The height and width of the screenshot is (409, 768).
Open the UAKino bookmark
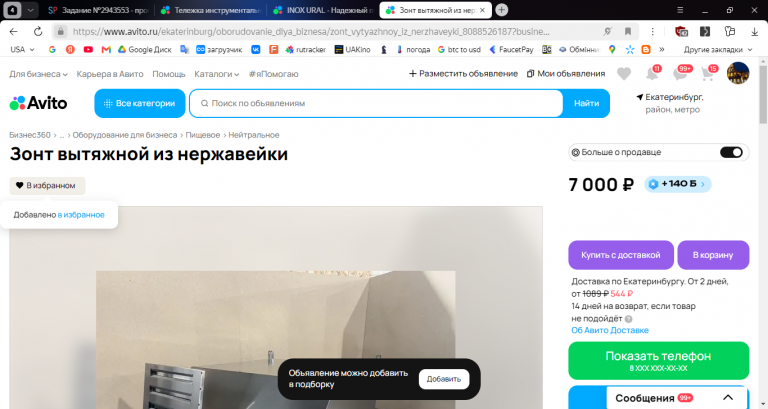click(x=352, y=49)
